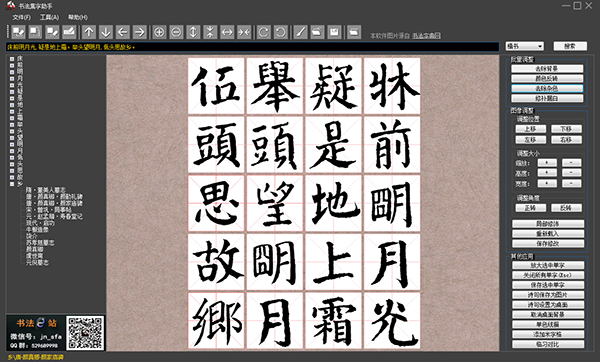The image size is (600, 362).
Task: Select the 霜 calligraphy character tile
Action: tap(333, 321)
